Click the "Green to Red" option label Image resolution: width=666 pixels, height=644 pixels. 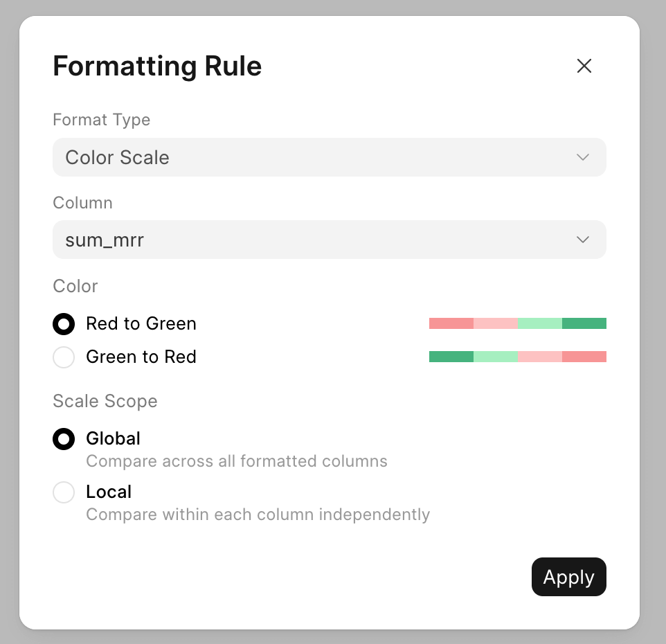(141, 357)
